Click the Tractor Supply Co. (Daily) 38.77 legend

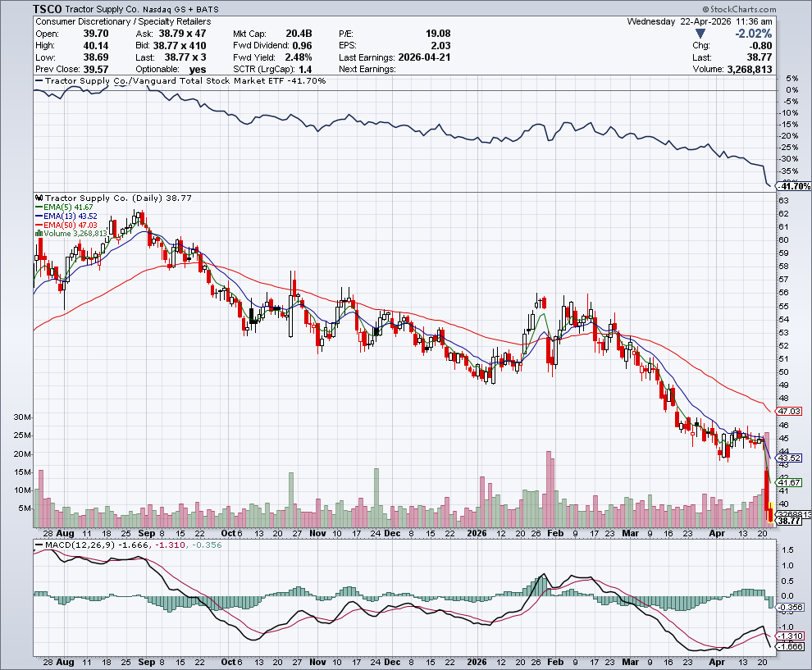pyautogui.click(x=118, y=198)
